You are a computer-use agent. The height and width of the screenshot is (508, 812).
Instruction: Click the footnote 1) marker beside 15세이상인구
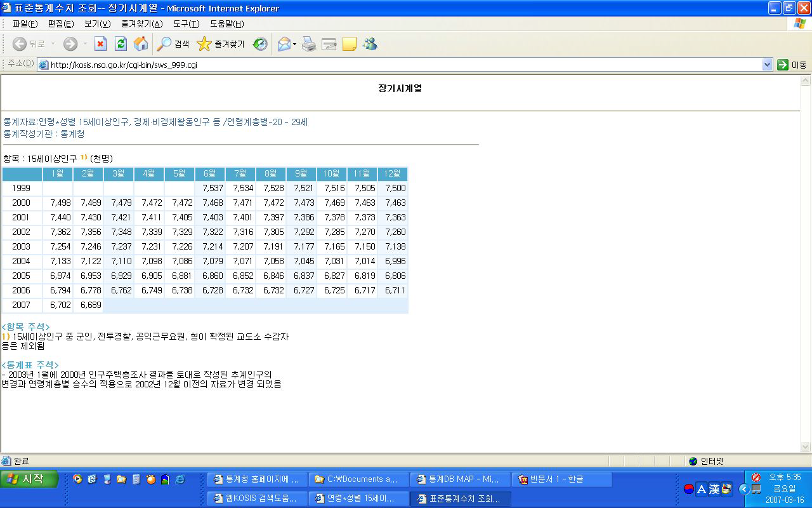point(84,157)
